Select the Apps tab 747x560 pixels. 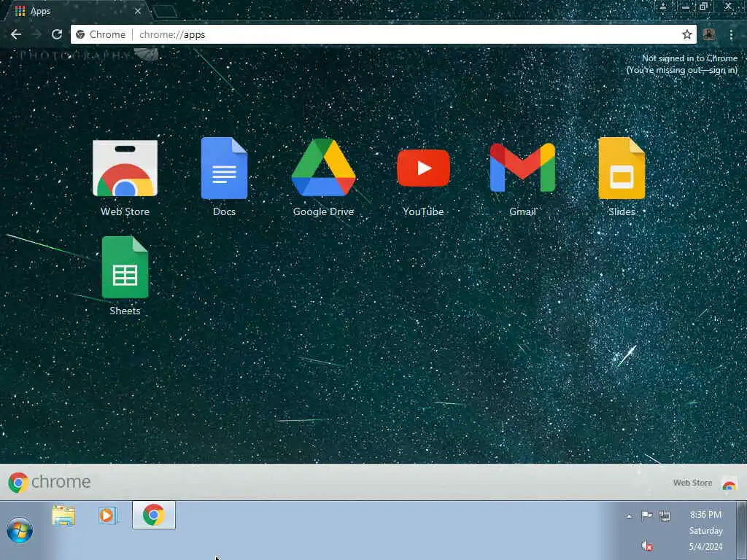[76, 11]
